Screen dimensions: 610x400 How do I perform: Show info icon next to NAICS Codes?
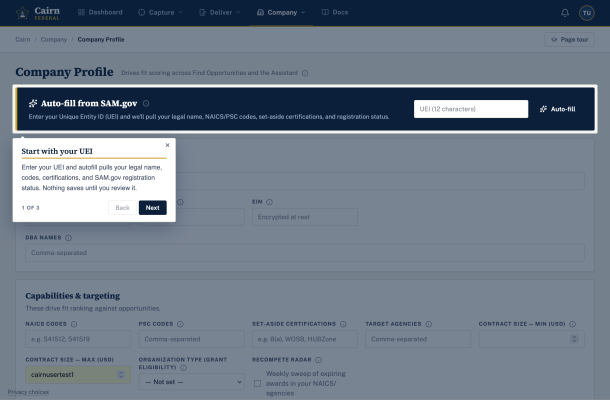pos(74,324)
